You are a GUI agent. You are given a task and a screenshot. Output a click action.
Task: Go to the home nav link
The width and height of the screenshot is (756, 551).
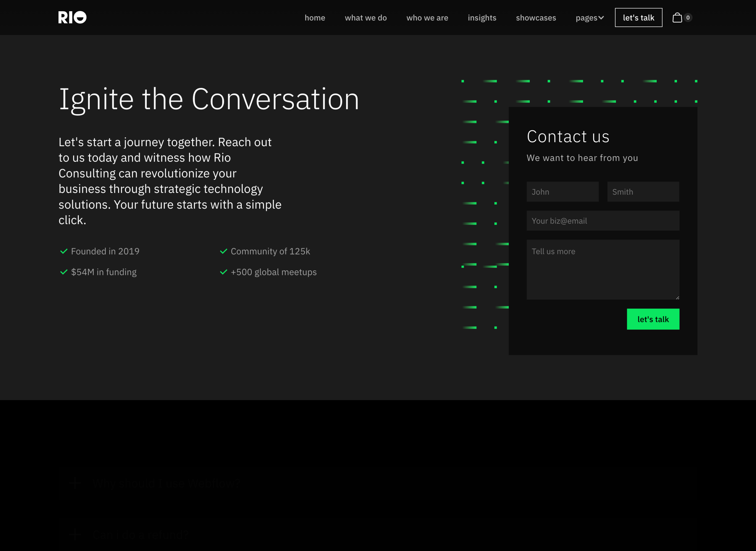pos(315,18)
